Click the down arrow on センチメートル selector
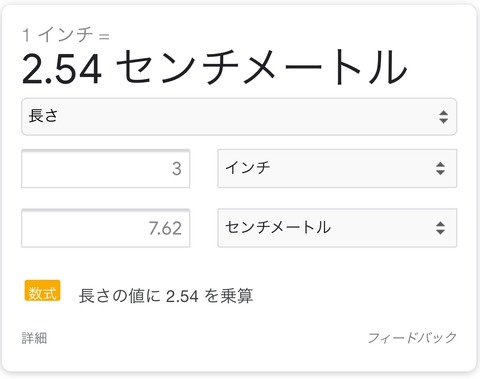This screenshot has height=379, width=480. click(x=440, y=232)
